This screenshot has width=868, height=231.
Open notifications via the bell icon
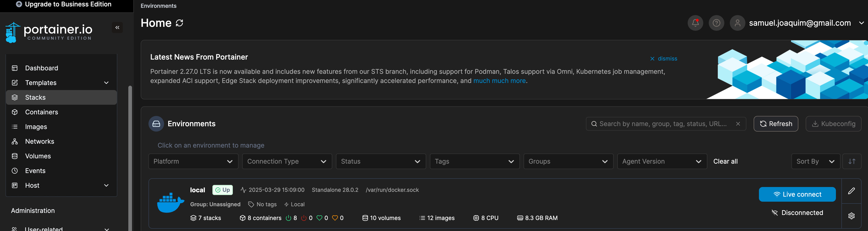point(695,23)
